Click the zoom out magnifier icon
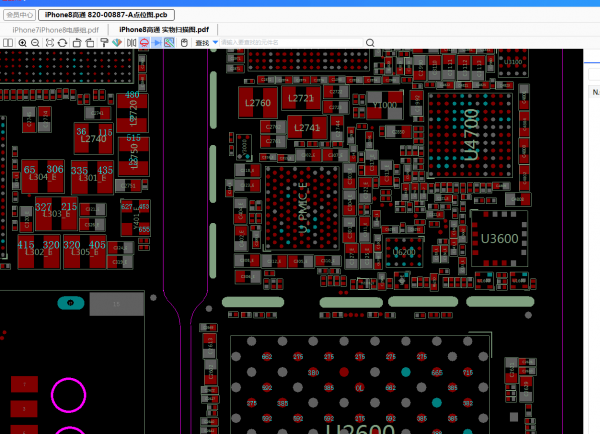600x434 pixels. tap(35, 43)
